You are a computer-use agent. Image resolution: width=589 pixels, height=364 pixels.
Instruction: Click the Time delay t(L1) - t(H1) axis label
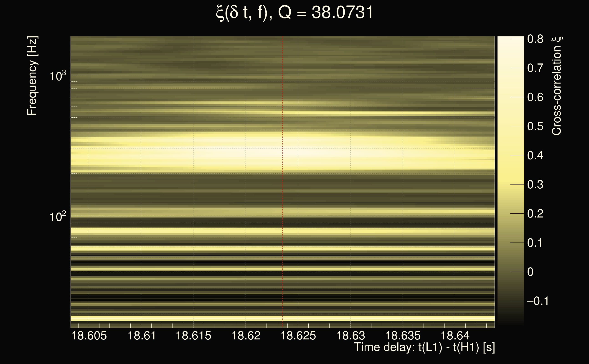(424, 347)
